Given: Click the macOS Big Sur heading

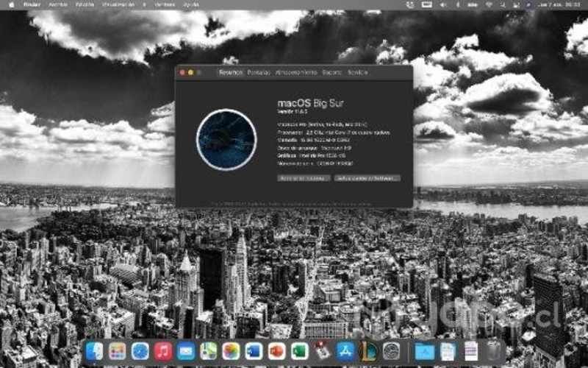Looking at the screenshot, I should pos(310,103).
